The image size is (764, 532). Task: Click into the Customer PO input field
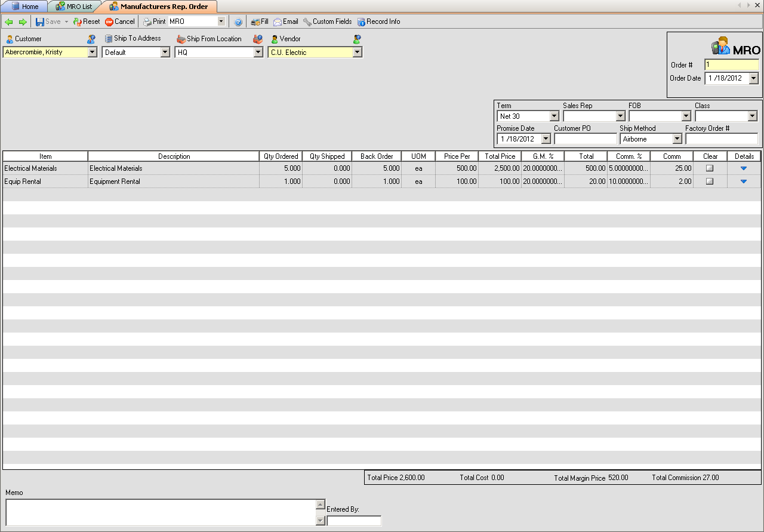point(585,139)
